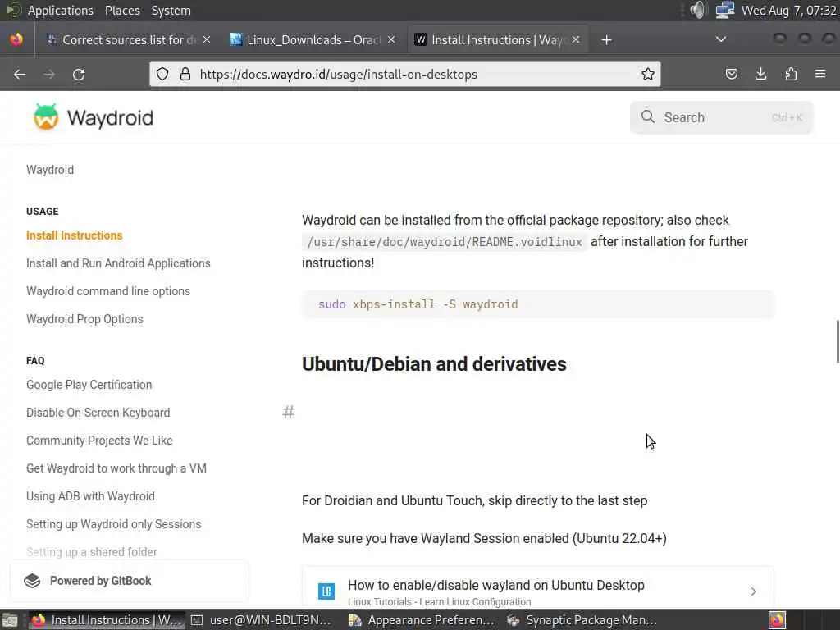This screenshot has width=840, height=630.
Task: Switch to Correct sources.list tab
Action: (x=129, y=39)
